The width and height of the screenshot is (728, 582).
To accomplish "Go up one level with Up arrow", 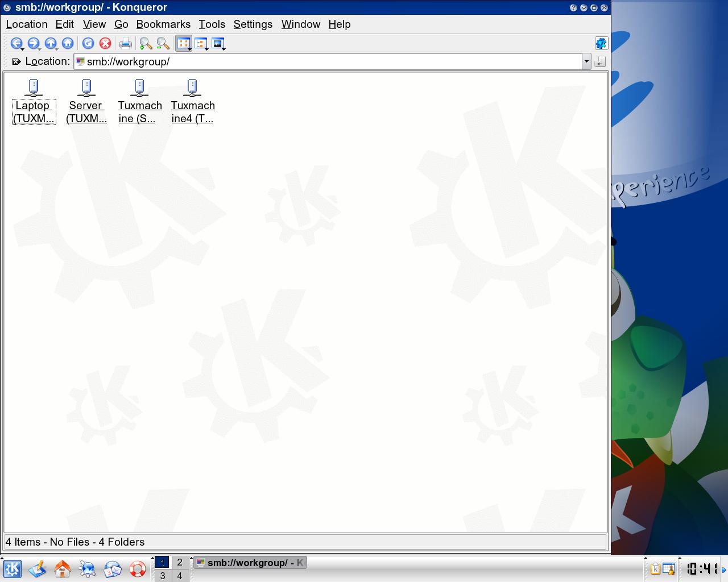I will (50, 43).
